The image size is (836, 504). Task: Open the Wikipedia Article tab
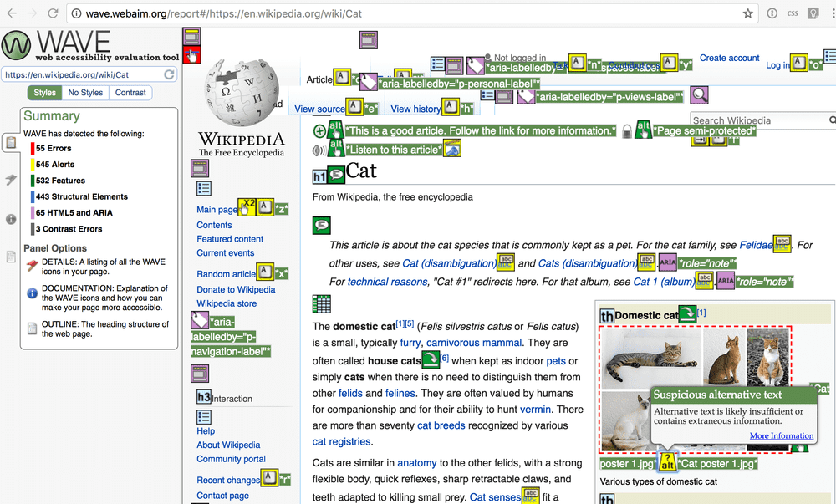319,80
